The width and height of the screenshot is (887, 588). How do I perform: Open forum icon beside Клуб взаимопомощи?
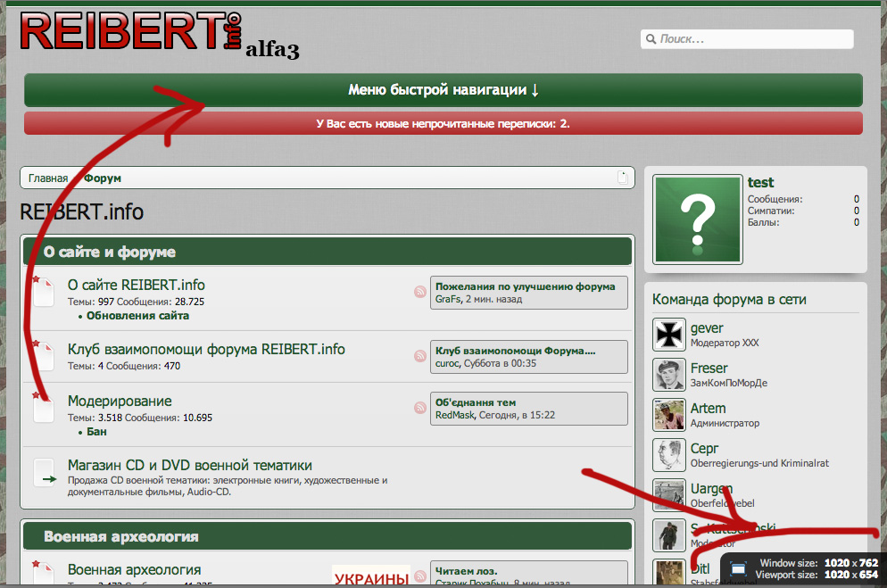(43, 356)
